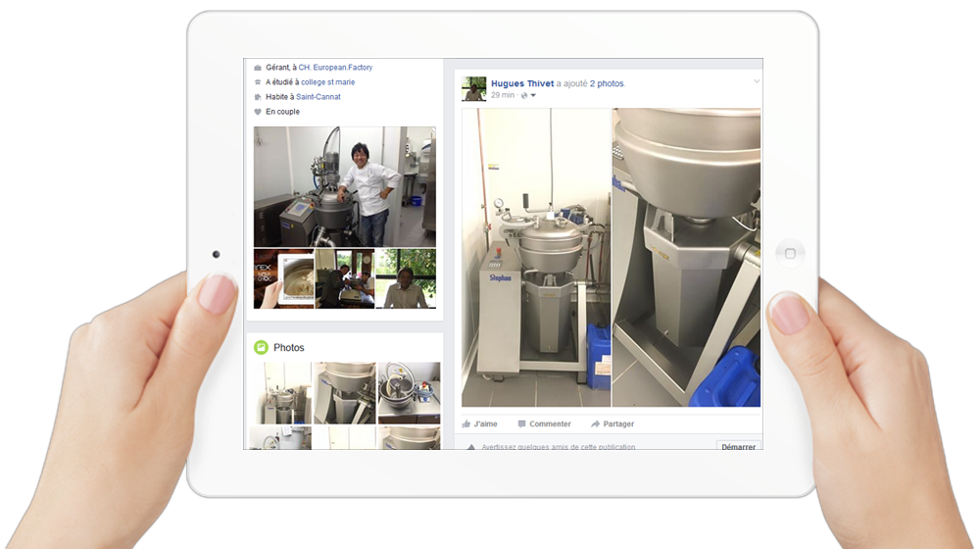Expand the post options chevron

pyautogui.click(x=756, y=82)
